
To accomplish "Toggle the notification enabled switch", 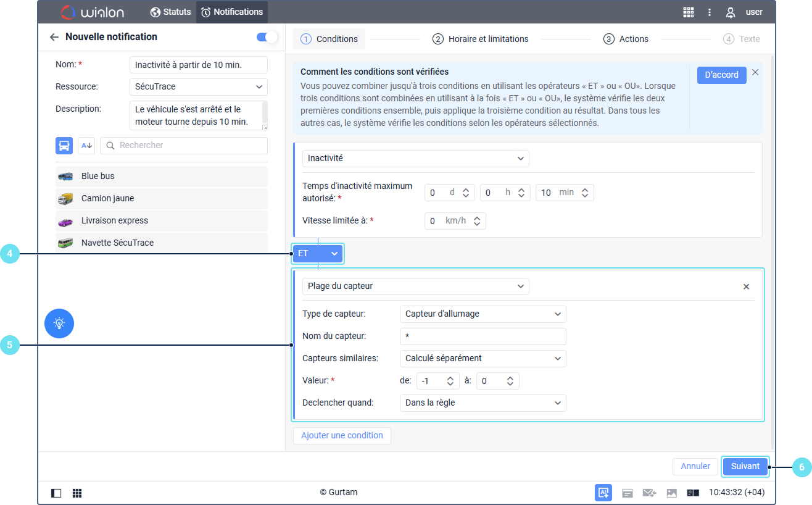I will click(267, 37).
